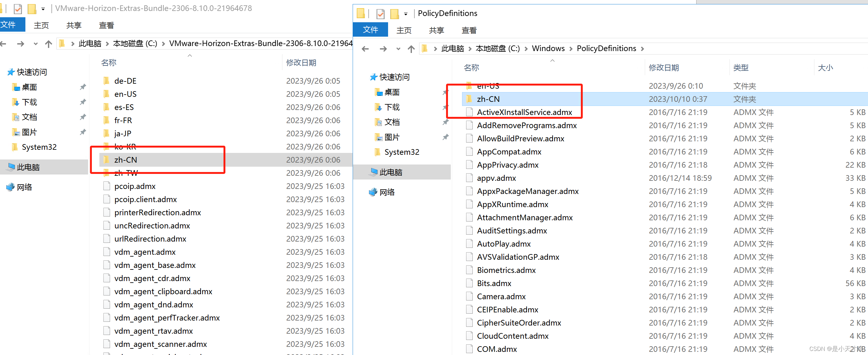The width and height of the screenshot is (868, 355).
Task: Click up-directory arrow in PolicyDefinitions window
Action: 411,49
